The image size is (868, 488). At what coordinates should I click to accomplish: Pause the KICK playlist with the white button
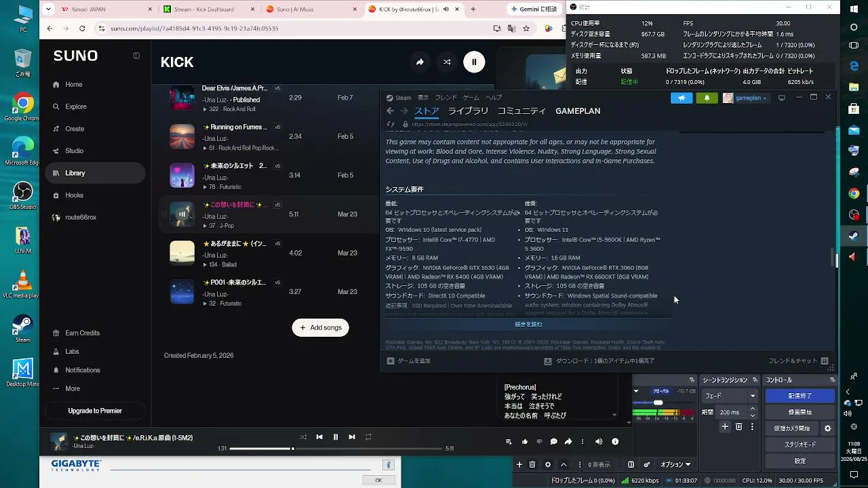pyautogui.click(x=474, y=62)
